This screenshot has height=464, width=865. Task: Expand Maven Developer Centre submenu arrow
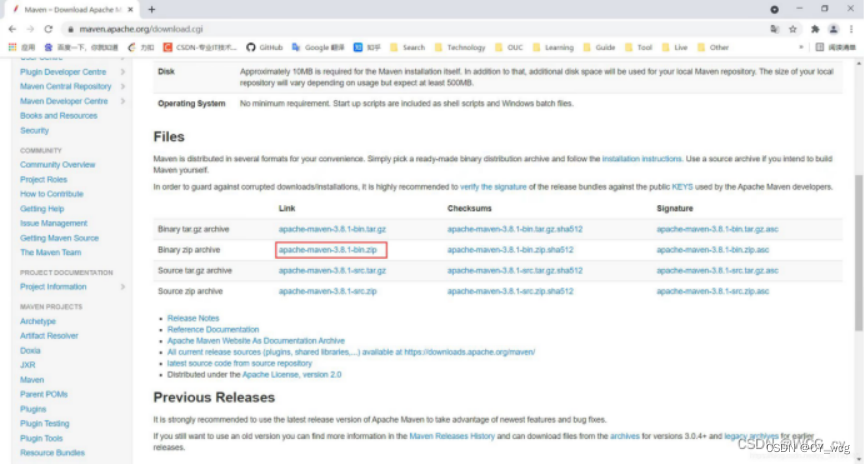tap(122, 101)
